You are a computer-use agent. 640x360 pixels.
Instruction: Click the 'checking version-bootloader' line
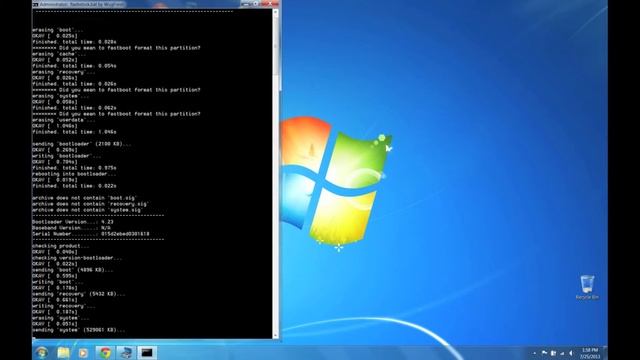pos(77,258)
